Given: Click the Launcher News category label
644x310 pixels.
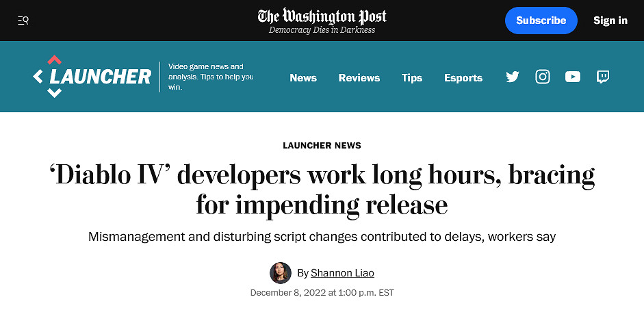Looking at the screenshot, I should (x=322, y=145).
